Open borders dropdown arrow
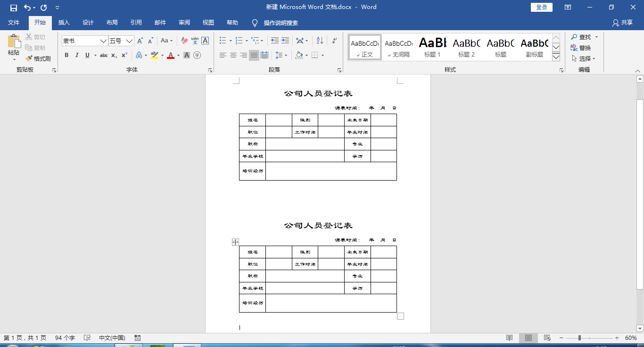The height and width of the screenshot is (347, 644). [323, 55]
